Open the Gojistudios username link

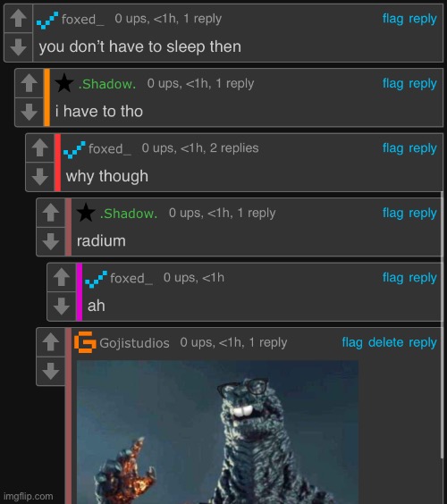pos(134,343)
